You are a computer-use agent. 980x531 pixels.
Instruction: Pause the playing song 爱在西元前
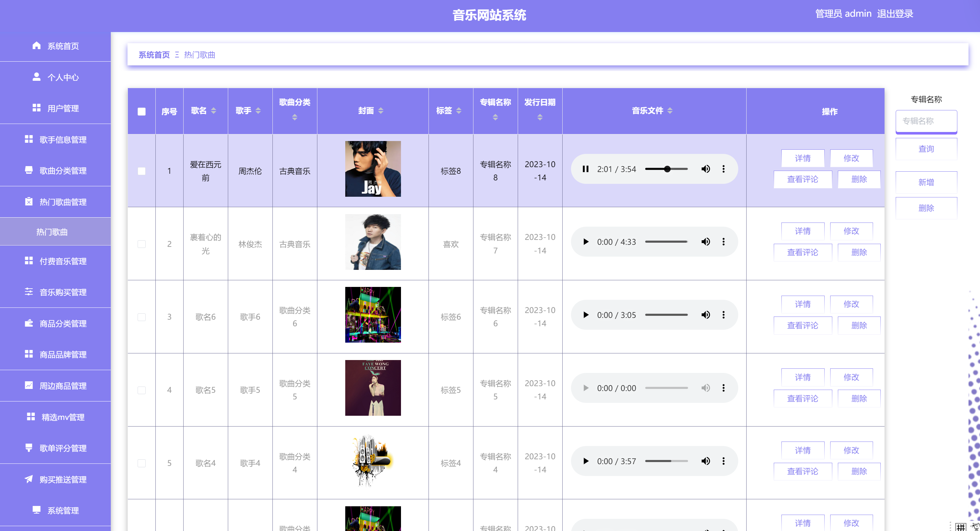click(586, 169)
